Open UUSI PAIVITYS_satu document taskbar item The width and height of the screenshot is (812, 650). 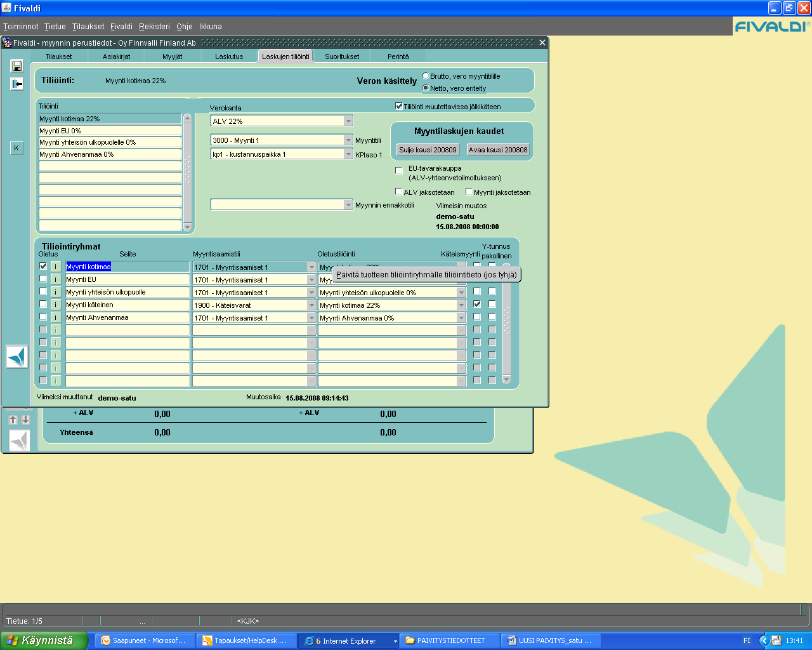tap(551, 640)
